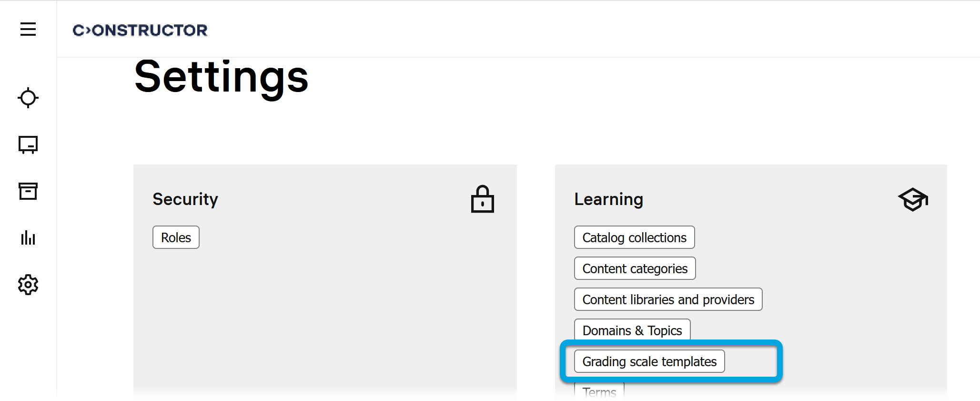Viewport: 980px width, 401px height.
Task: Open the archive box icon in sidebar
Action: tap(28, 191)
